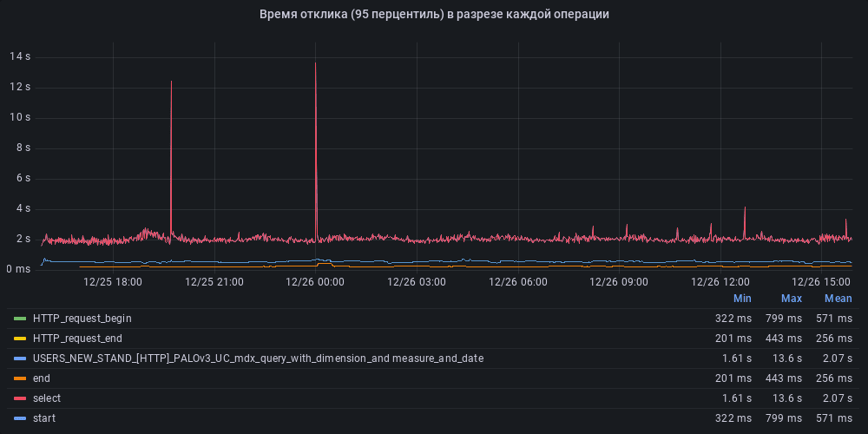Screen dimensions: 868x434
Task: Sort legend by Min column
Action: point(741,299)
